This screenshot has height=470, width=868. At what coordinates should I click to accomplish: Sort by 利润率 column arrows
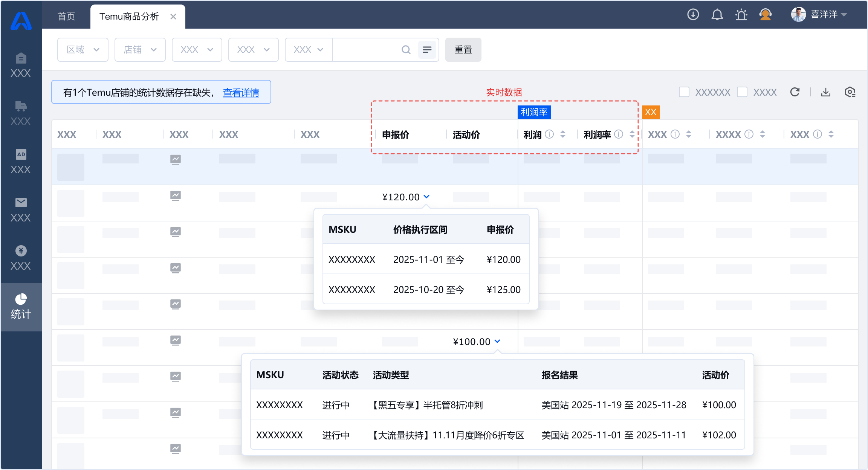(x=632, y=134)
